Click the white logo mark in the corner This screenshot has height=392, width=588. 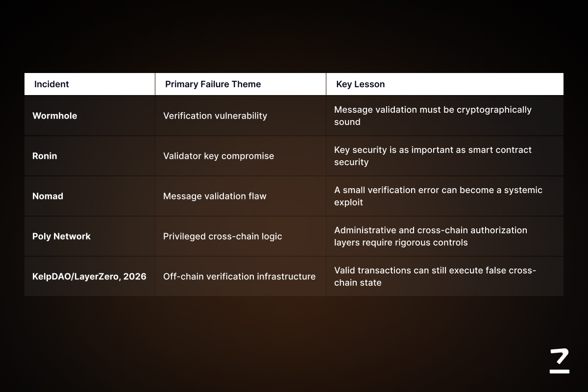click(560, 361)
